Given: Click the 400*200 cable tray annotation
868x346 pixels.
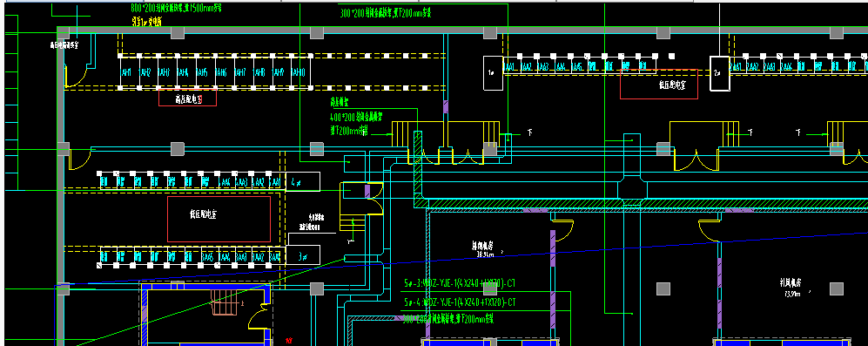Looking at the screenshot, I should pyautogui.click(x=356, y=117).
